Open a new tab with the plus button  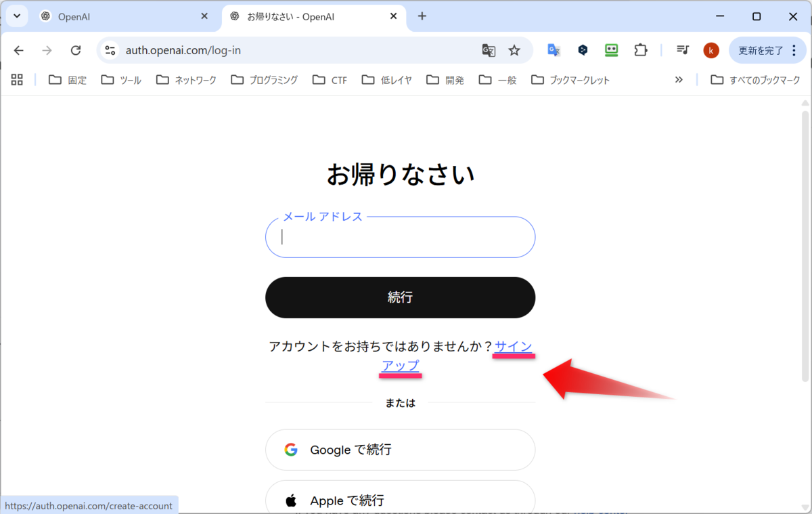pyautogui.click(x=422, y=15)
